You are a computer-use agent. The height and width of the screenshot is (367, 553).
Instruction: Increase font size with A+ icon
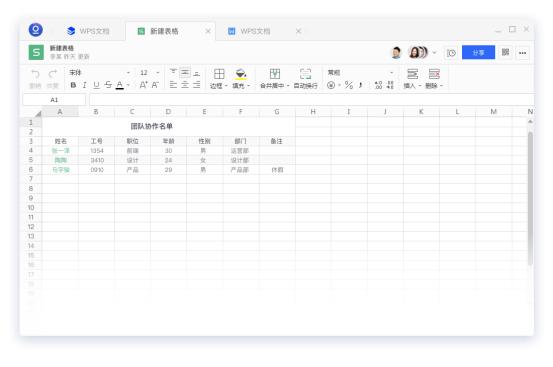(x=143, y=85)
